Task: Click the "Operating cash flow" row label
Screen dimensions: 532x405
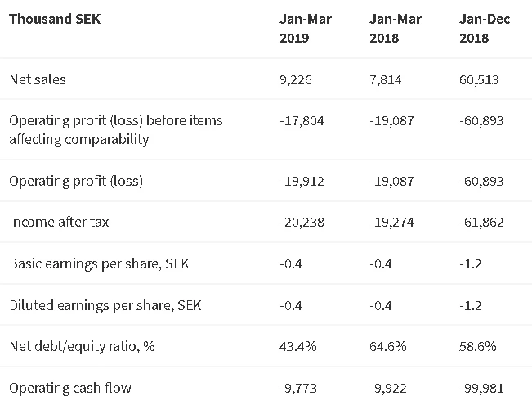Action: (69, 388)
